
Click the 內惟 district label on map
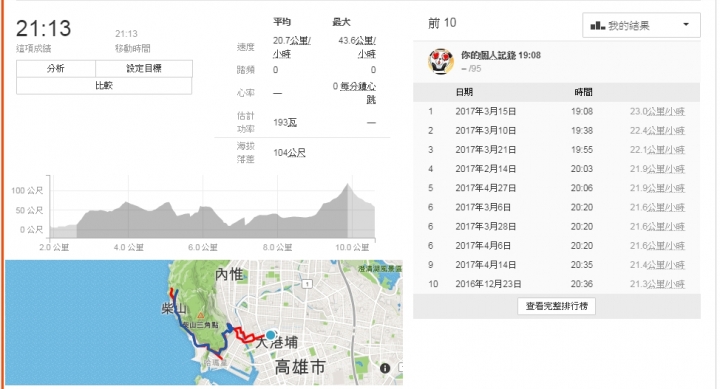click(x=229, y=275)
